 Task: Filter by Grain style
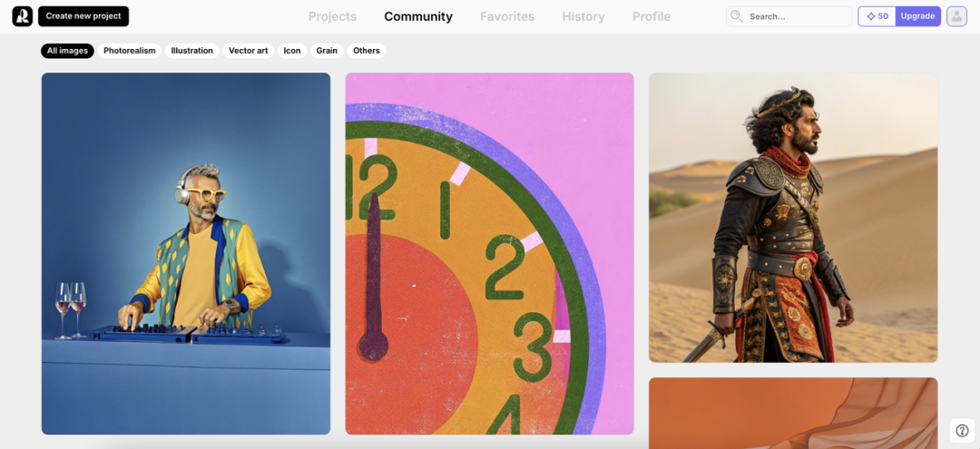pos(327,51)
